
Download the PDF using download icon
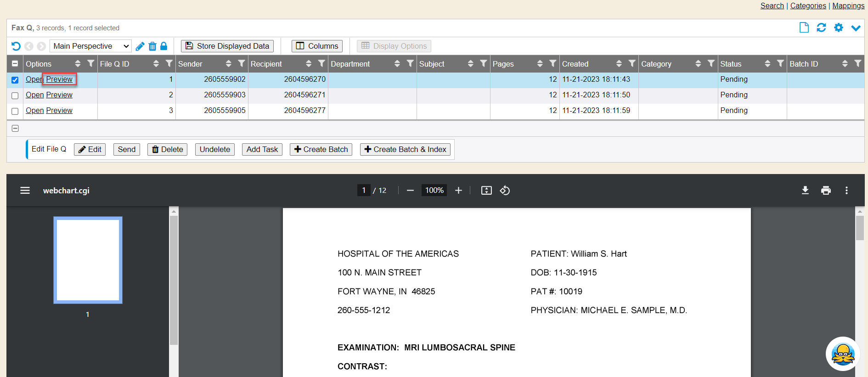(805, 190)
